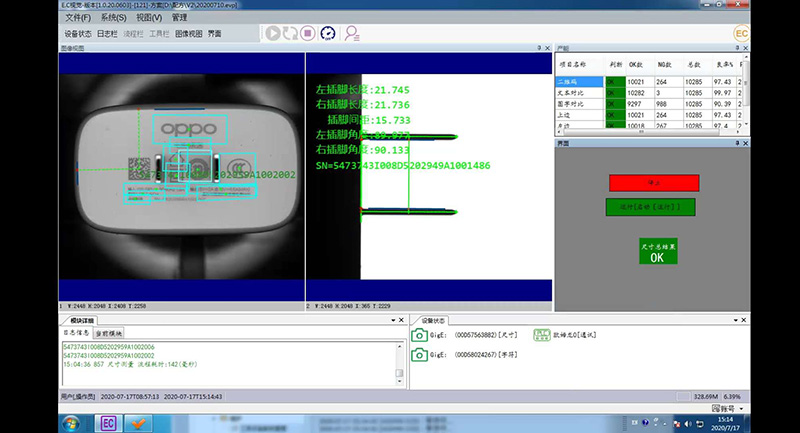Open the 文件(F) menu

78,18
